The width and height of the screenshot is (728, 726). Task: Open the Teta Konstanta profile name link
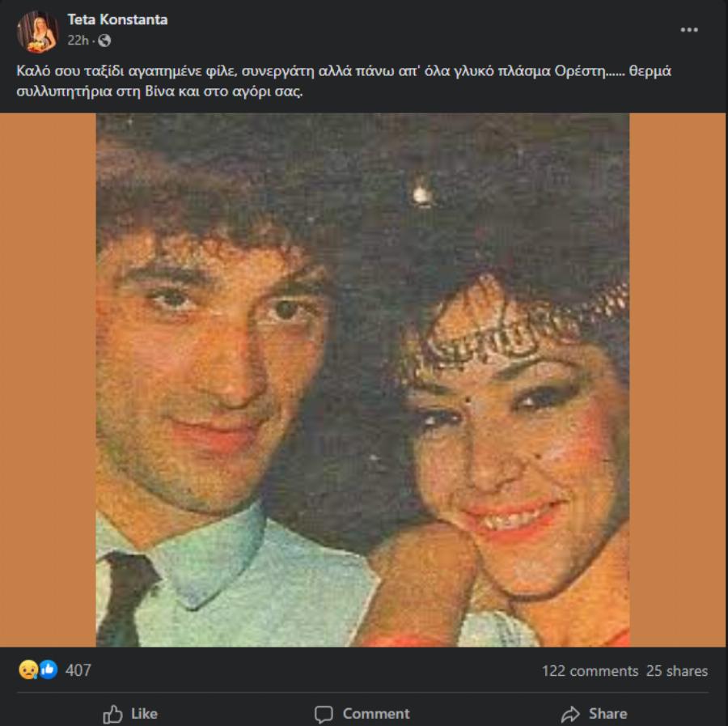(117, 19)
